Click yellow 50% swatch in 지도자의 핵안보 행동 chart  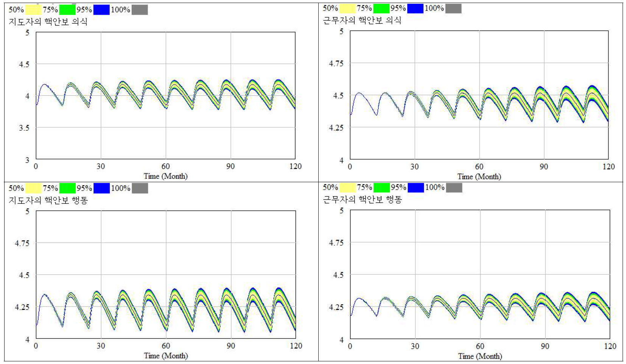point(33,188)
